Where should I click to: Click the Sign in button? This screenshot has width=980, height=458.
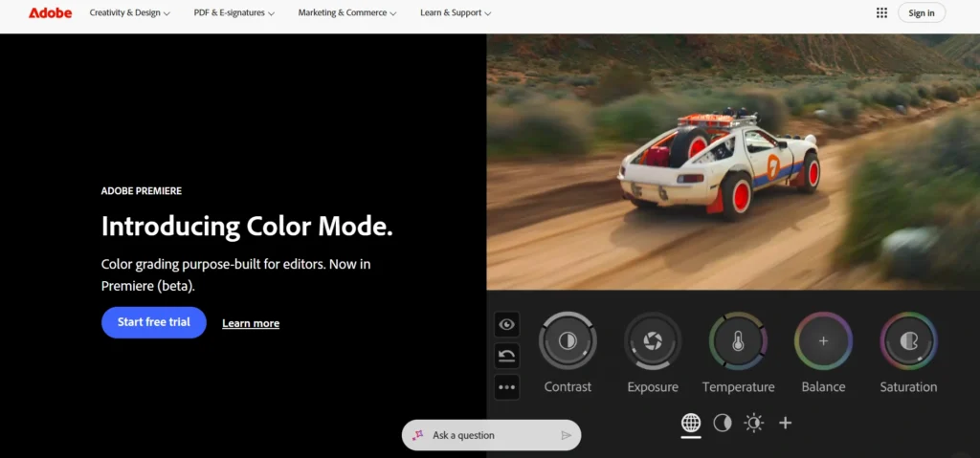pos(922,13)
